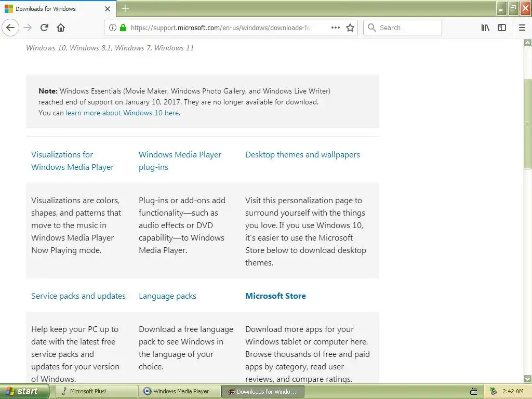Click the 'Note:' bold label
This screenshot has width=532, height=399.
tap(48, 91)
